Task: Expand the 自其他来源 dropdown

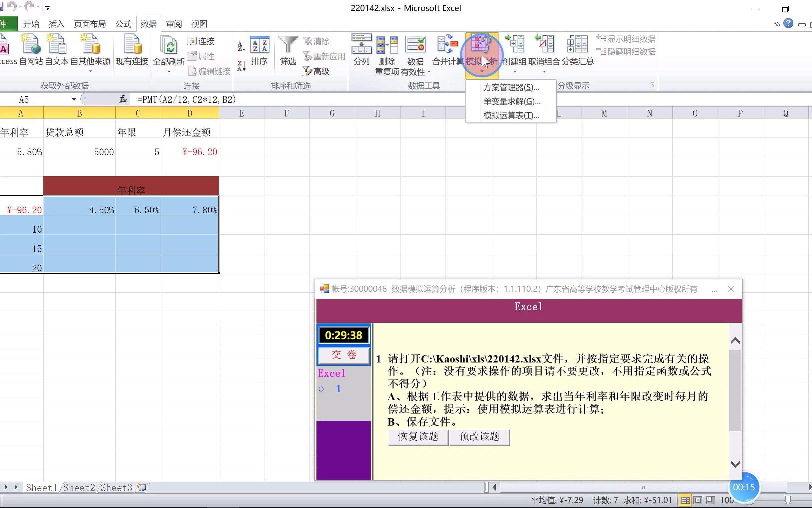Action: click(90, 71)
